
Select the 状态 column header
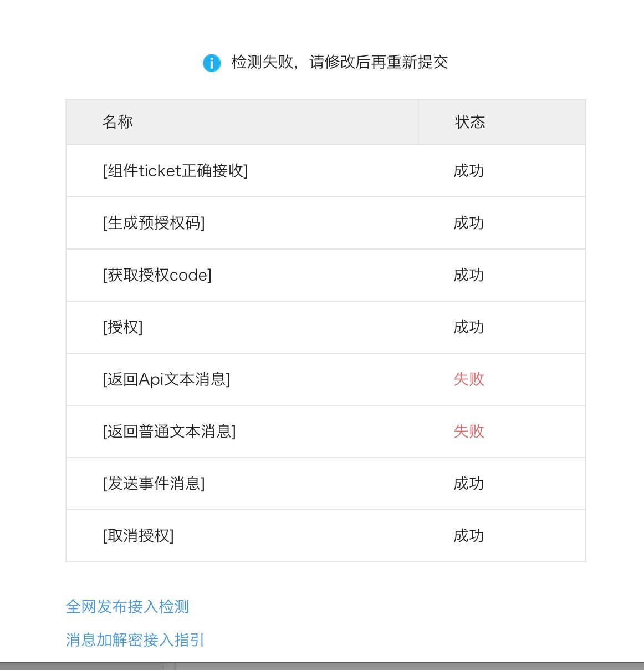coord(470,122)
